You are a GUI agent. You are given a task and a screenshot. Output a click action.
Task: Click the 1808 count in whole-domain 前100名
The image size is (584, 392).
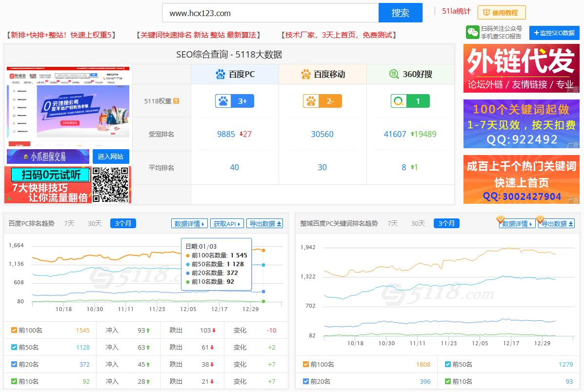point(423,364)
